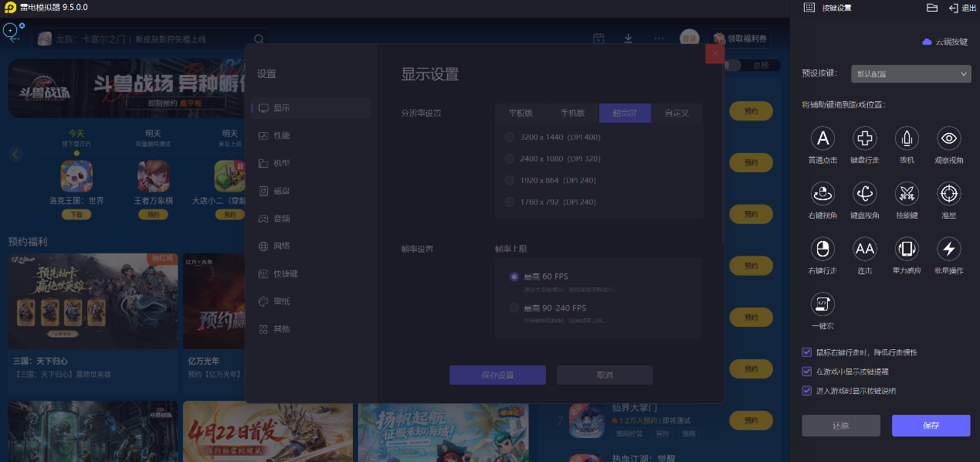Click 还原 button in key panel
980x462 pixels.
(841, 426)
